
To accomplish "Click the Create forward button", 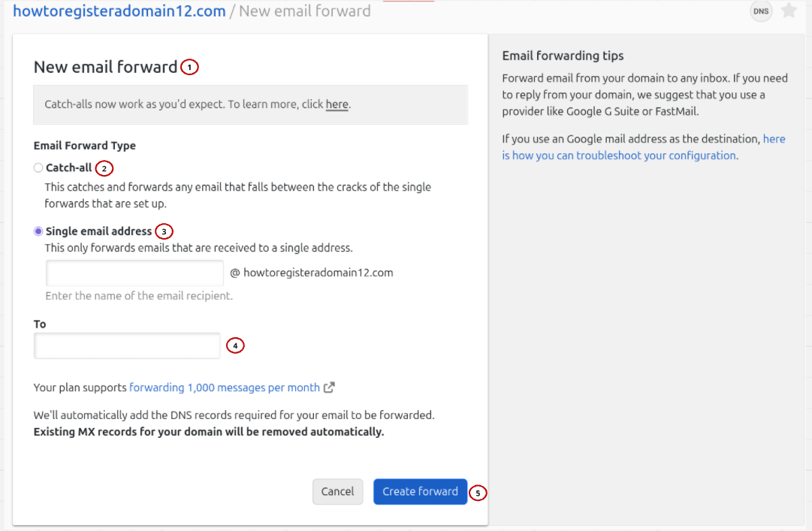I will click(x=420, y=491).
